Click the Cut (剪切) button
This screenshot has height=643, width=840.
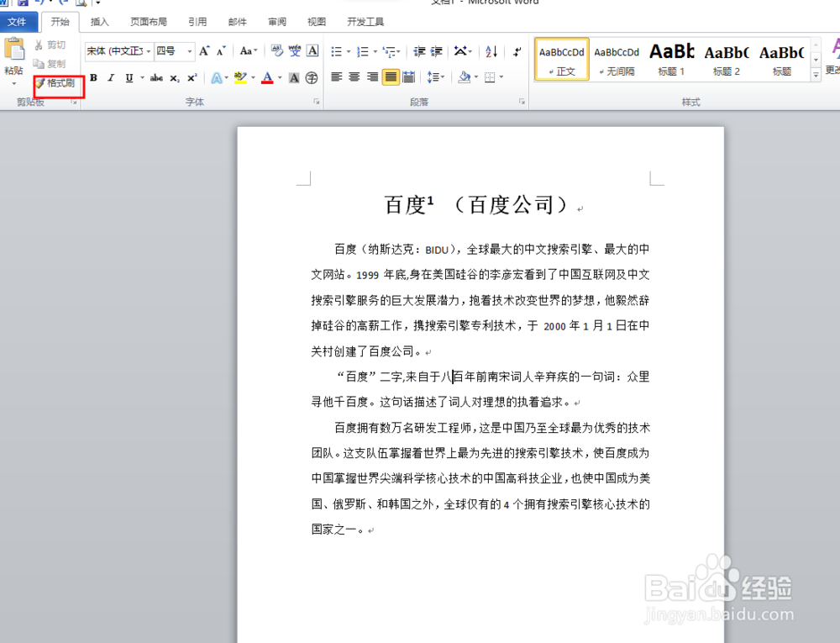50,45
